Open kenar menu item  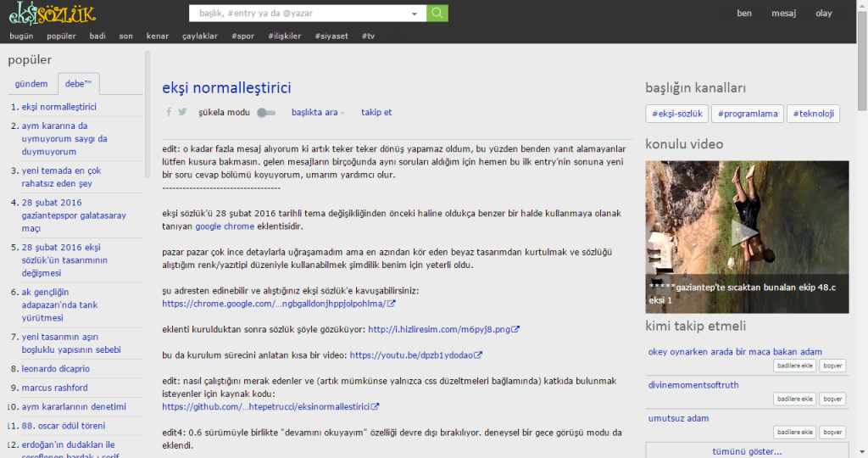click(157, 36)
